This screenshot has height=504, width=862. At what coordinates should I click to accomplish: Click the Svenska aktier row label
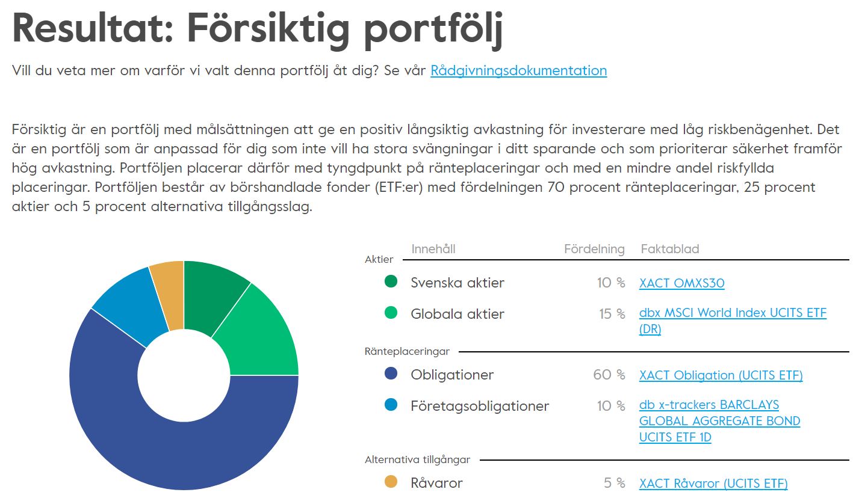coord(457,283)
